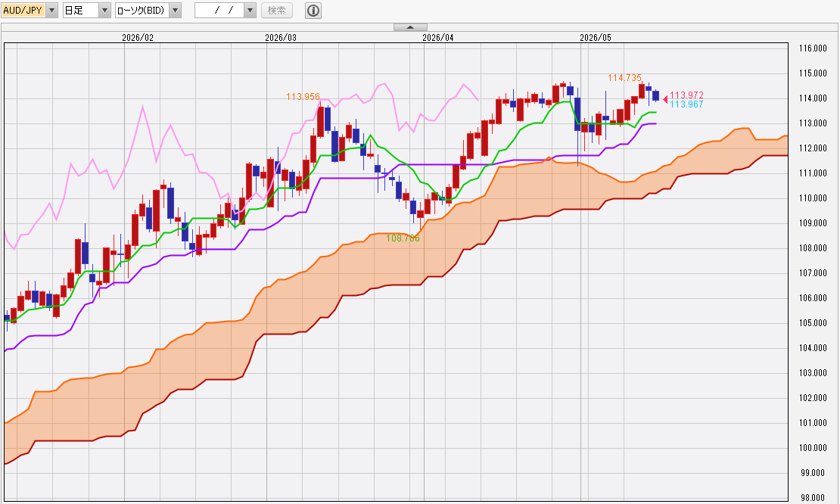The width and height of the screenshot is (840, 504).
Task: Select the 2026/04 date axis label
Action: tap(437, 38)
